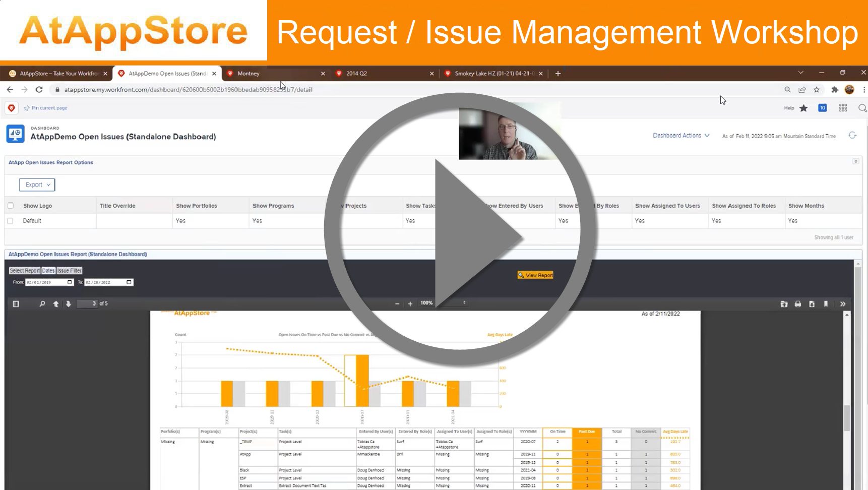868x490 pixels.
Task: Reload the page with refresh icon
Action: 39,89
